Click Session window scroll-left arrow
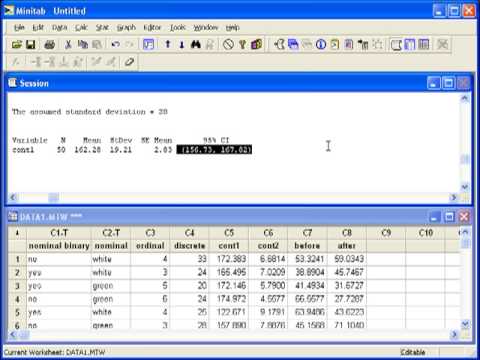480x360 pixels. (x=13, y=197)
